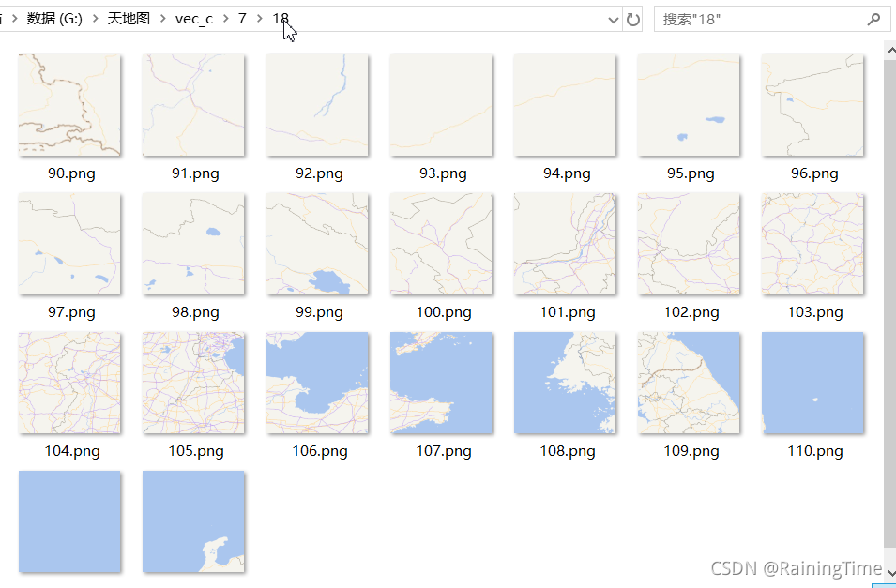Select the all-blue unlabeled tile thumbnail
Screen dimensions: 896x588
(69, 521)
